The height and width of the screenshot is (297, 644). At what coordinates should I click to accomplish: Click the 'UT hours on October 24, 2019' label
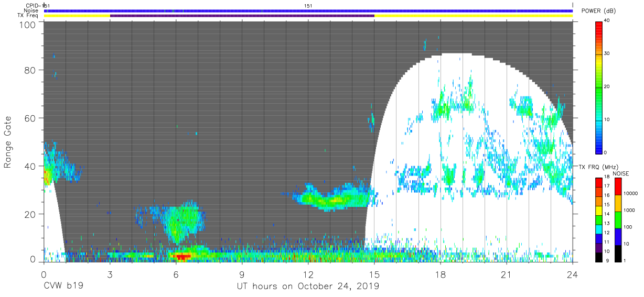307,286
